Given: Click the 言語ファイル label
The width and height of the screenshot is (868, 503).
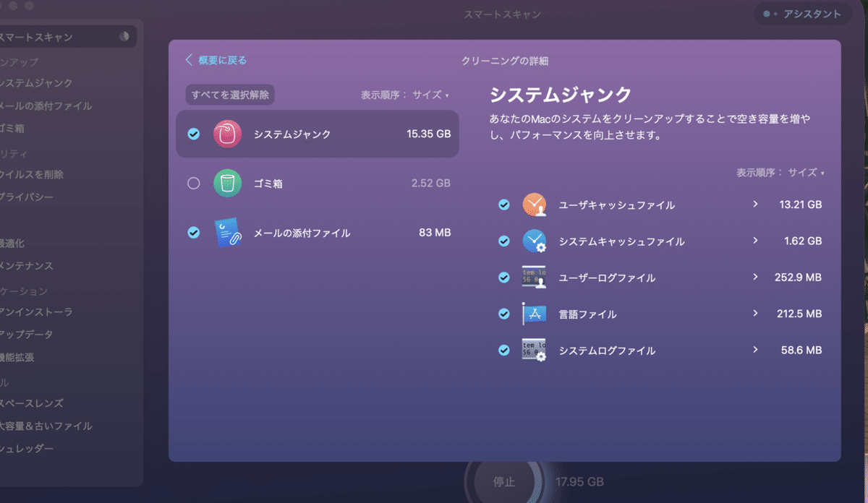Looking at the screenshot, I should click(588, 314).
